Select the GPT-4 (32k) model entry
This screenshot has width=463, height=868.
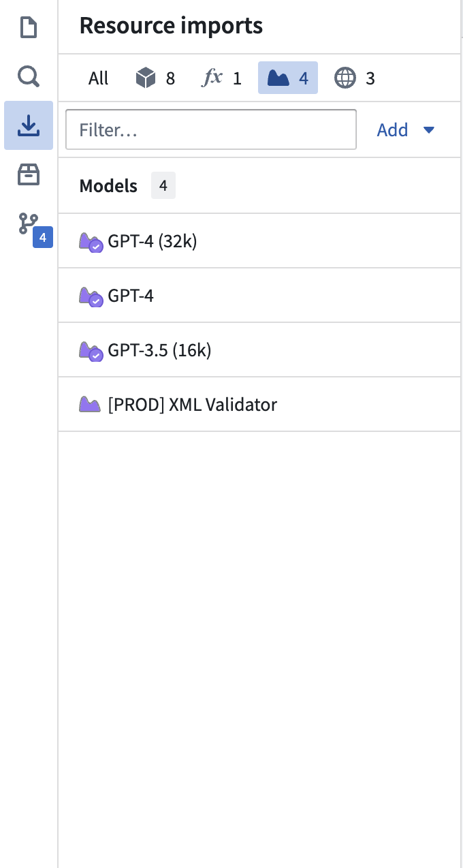tap(259, 241)
